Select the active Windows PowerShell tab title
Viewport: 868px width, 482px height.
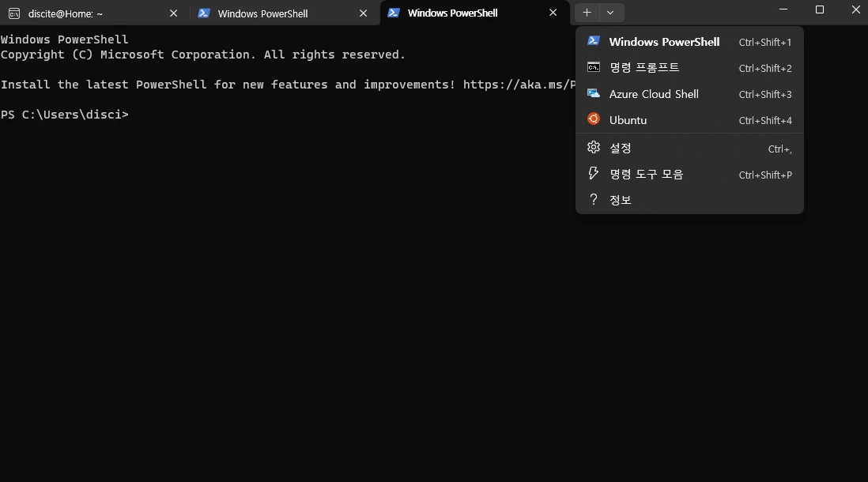(453, 13)
